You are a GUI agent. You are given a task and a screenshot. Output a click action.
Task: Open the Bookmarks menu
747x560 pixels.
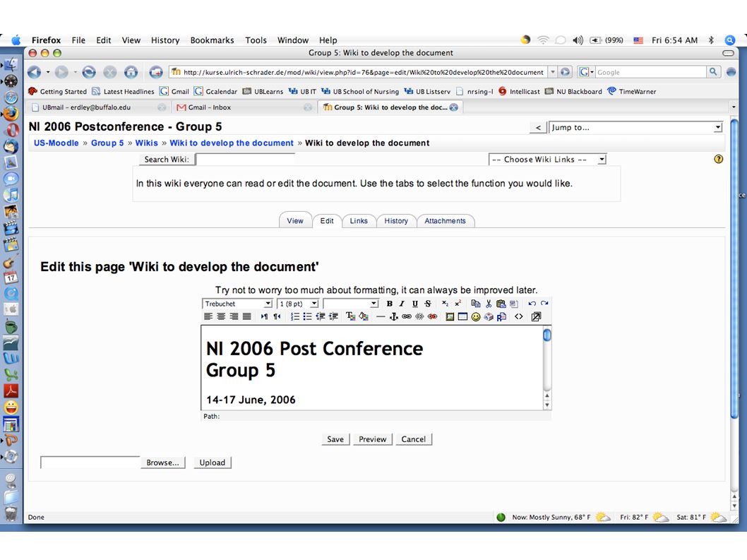pos(212,40)
